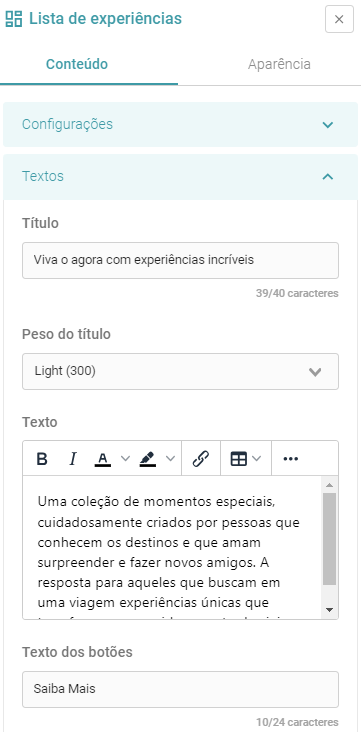Click the text color icon
Image resolution: width=361 pixels, height=732 pixels.
[103, 459]
